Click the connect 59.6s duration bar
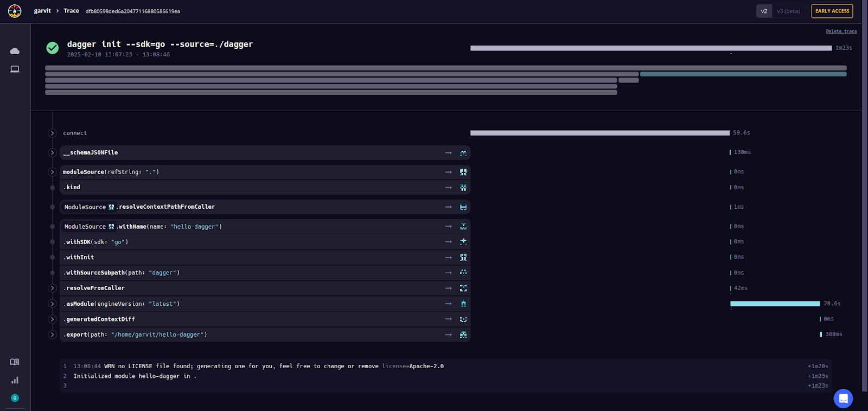The image size is (868, 411). pos(600,133)
